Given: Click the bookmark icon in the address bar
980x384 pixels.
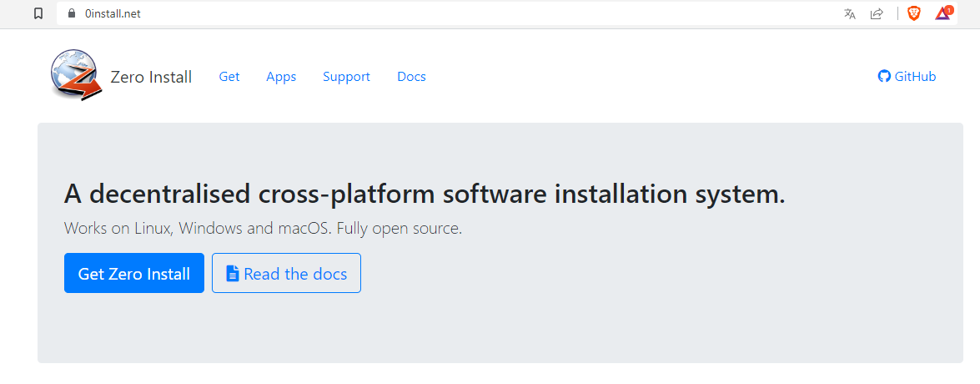Looking at the screenshot, I should tap(38, 13).
